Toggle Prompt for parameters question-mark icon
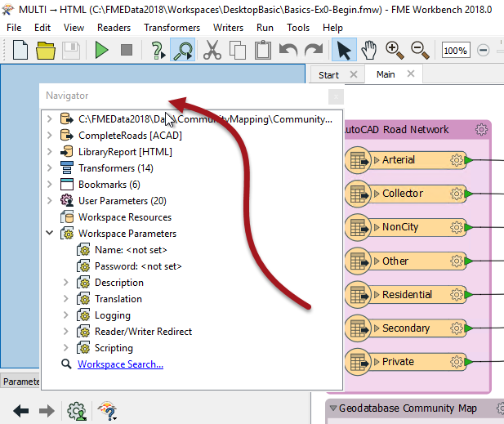The image size is (504, 424). 158,51
